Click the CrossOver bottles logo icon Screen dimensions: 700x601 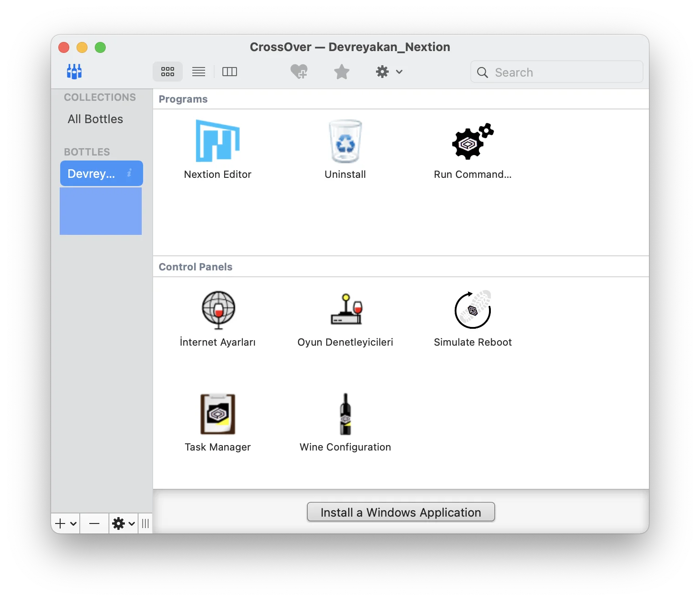(74, 72)
